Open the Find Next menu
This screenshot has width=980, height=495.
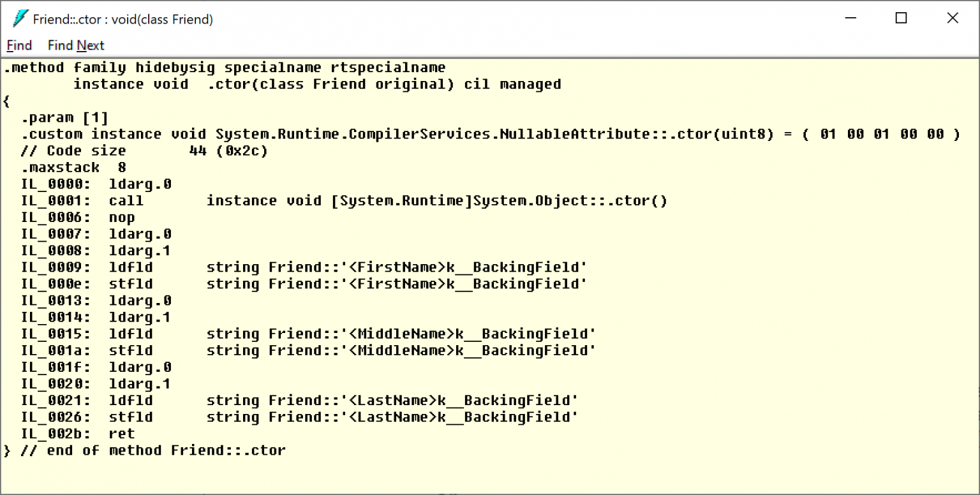click(75, 45)
